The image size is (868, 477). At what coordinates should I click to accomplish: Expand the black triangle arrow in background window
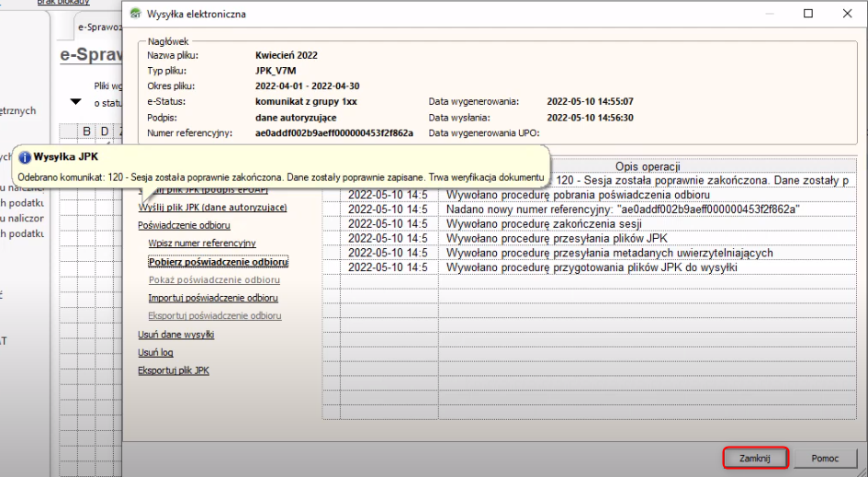point(76,102)
